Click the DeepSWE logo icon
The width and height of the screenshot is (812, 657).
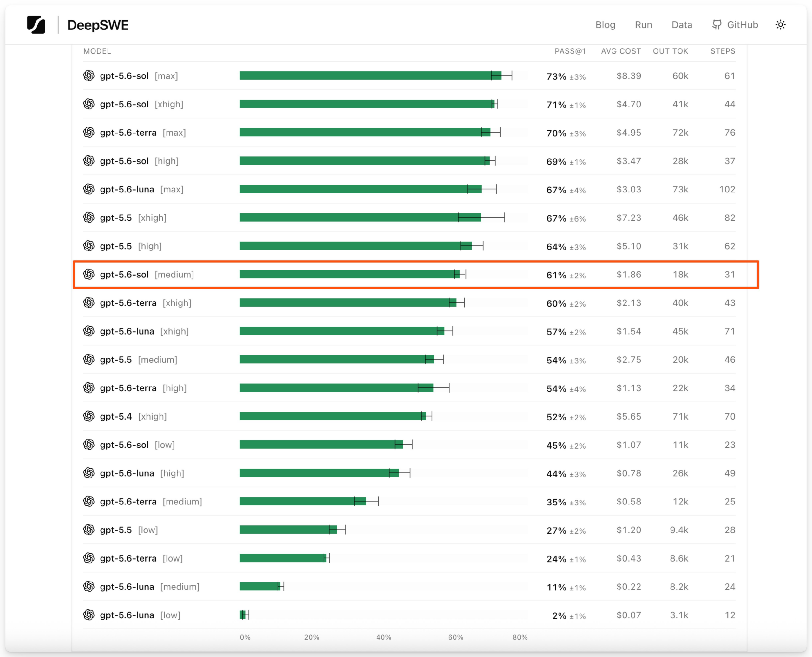(x=36, y=25)
